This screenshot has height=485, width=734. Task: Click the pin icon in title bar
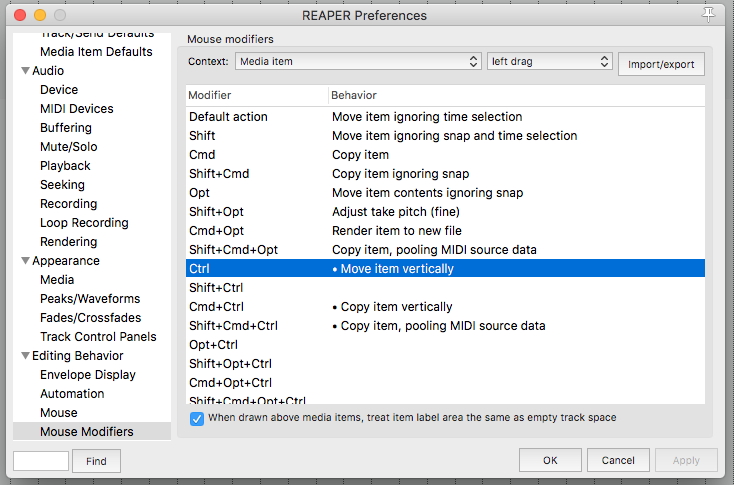[710, 14]
